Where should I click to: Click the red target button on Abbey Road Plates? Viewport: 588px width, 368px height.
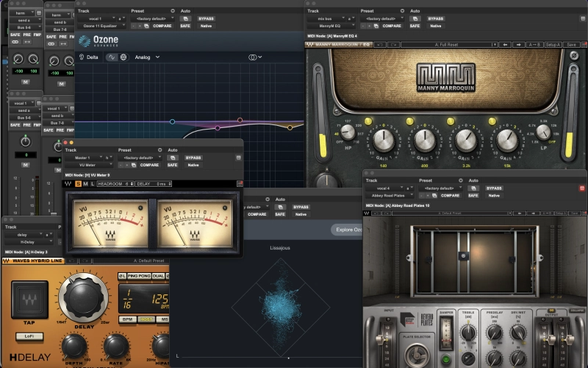pyautogui.click(x=582, y=189)
